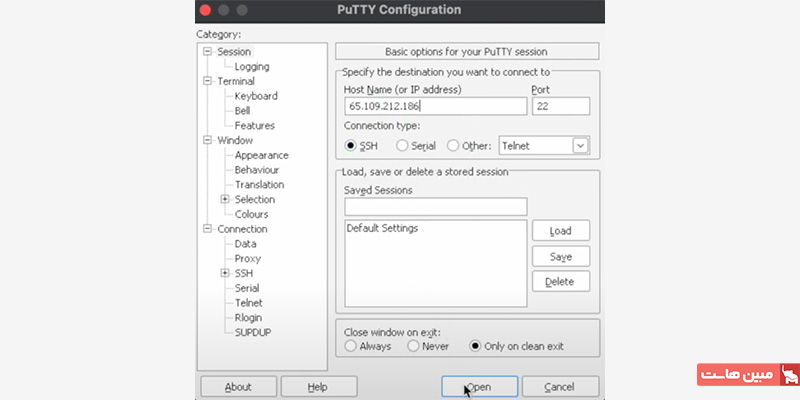Open the Selection category
Screen dimensions: 800x400
tap(255, 199)
